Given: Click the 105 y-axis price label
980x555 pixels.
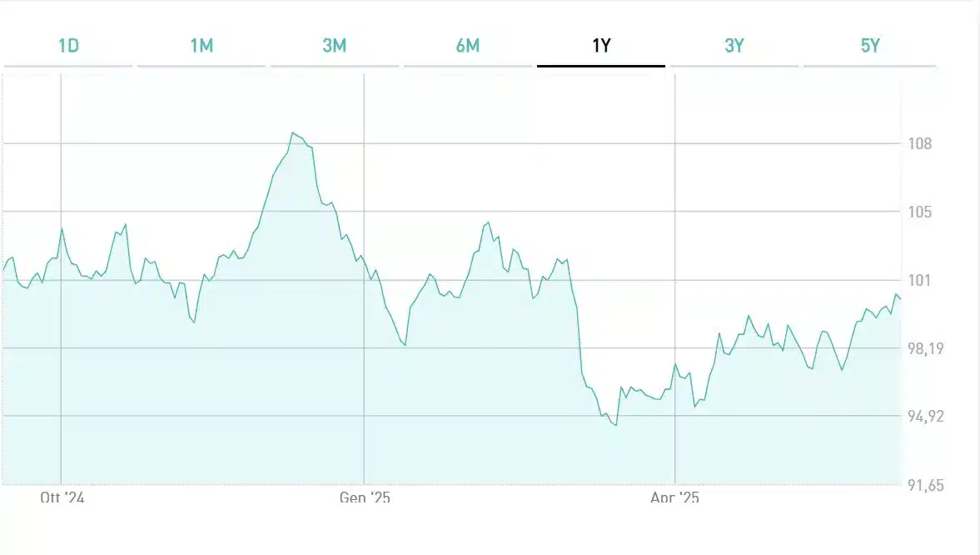Looking at the screenshot, I should tap(920, 212).
